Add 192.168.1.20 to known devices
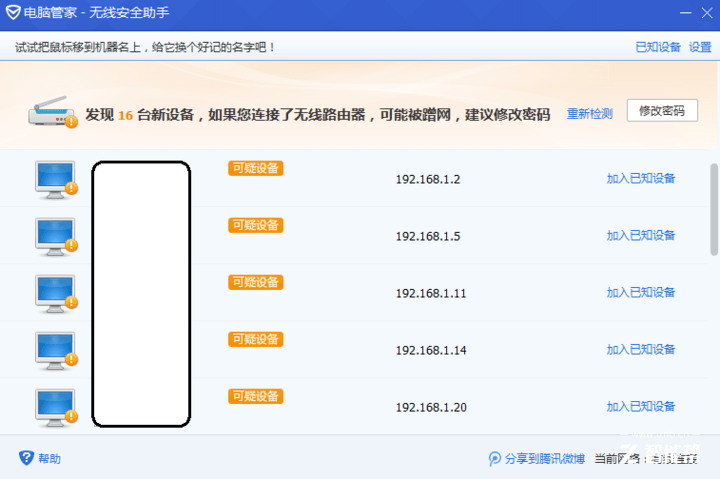This screenshot has width=720, height=479. (640, 407)
